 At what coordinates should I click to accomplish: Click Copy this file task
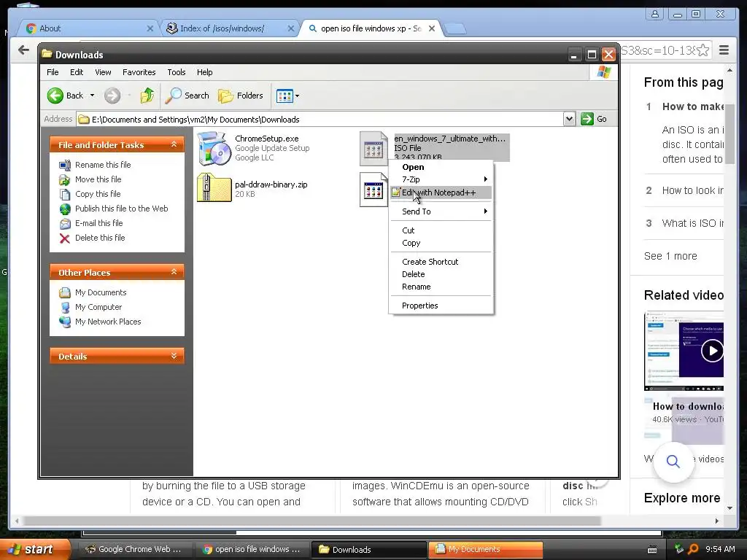click(98, 194)
